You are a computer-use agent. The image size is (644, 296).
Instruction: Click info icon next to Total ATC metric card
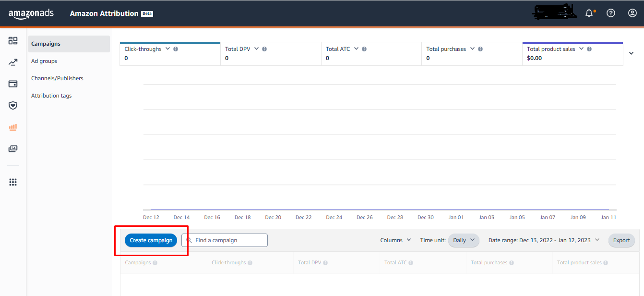tap(364, 49)
